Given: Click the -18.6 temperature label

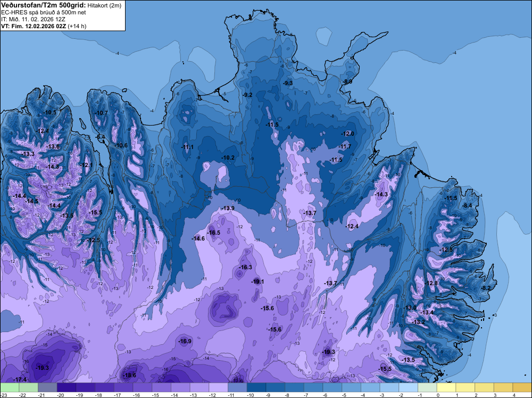Looking at the screenshot, I should tap(130, 375).
